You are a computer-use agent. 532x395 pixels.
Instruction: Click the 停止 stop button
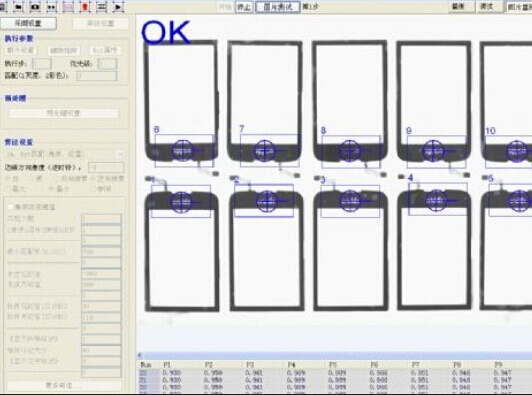244,7
